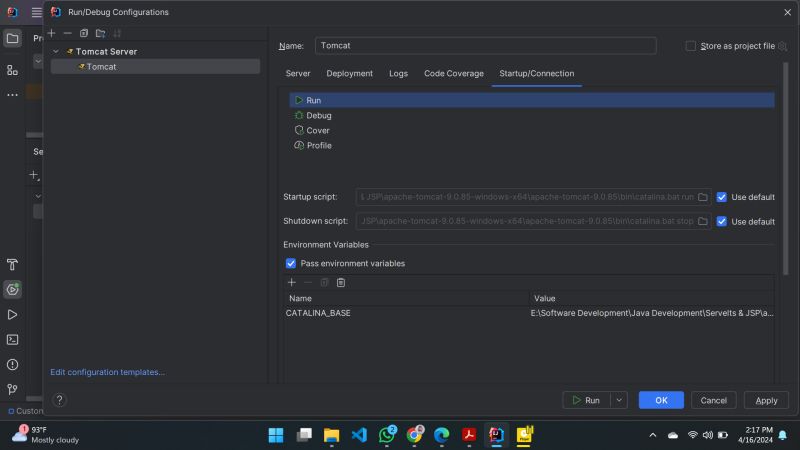Open the help question mark
This screenshot has height=450, width=800.
click(60, 400)
